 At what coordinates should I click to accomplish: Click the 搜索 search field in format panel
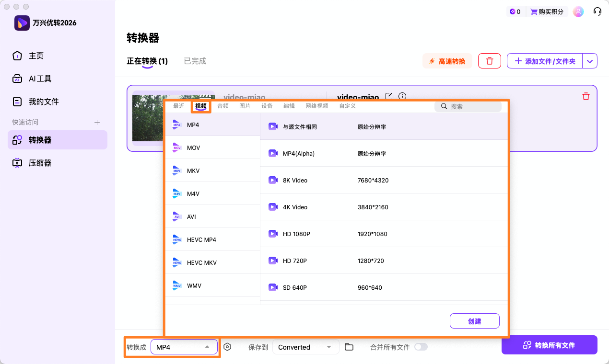[x=468, y=106]
